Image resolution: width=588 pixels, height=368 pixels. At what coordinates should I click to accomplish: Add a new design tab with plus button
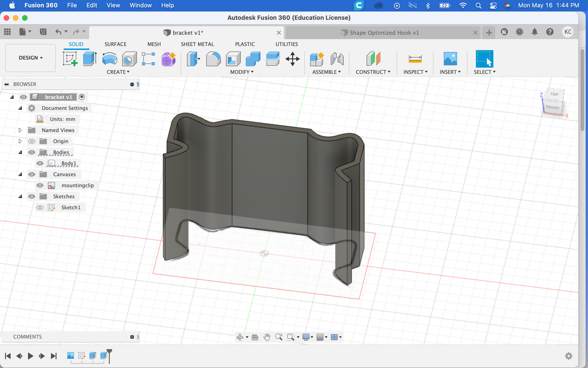489,32
